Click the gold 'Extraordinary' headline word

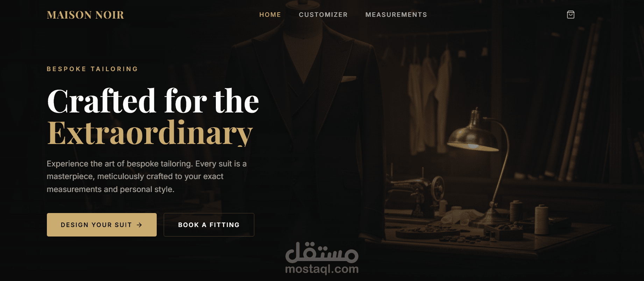tap(150, 133)
